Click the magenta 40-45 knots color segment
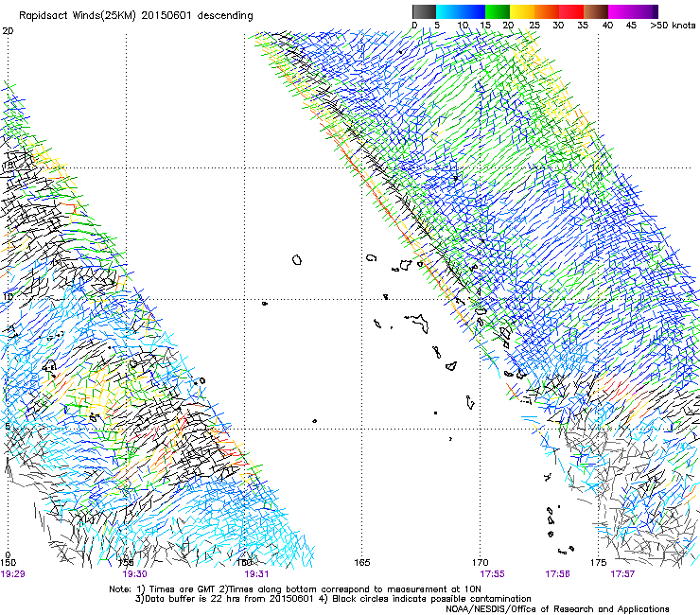 pos(621,11)
